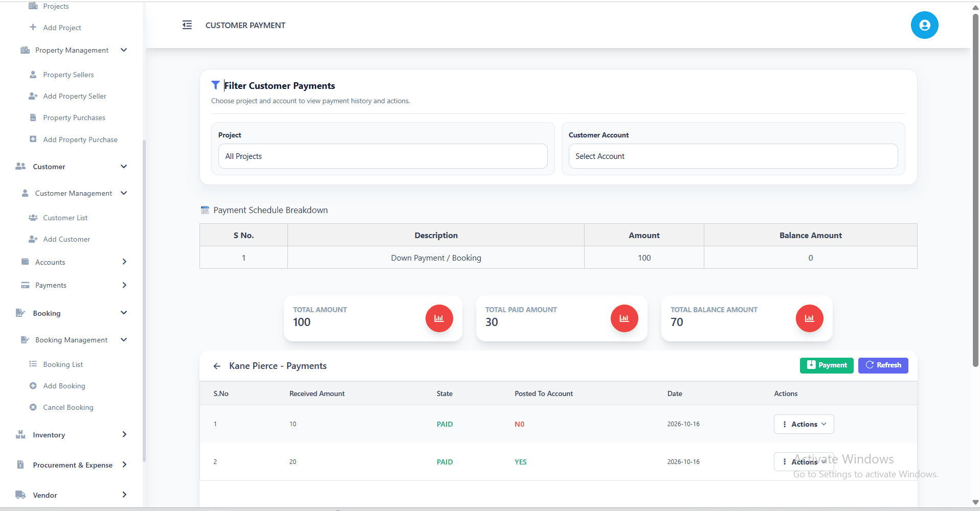
Task: Open Actions dropdown for payment row 1
Action: pyautogui.click(x=804, y=424)
